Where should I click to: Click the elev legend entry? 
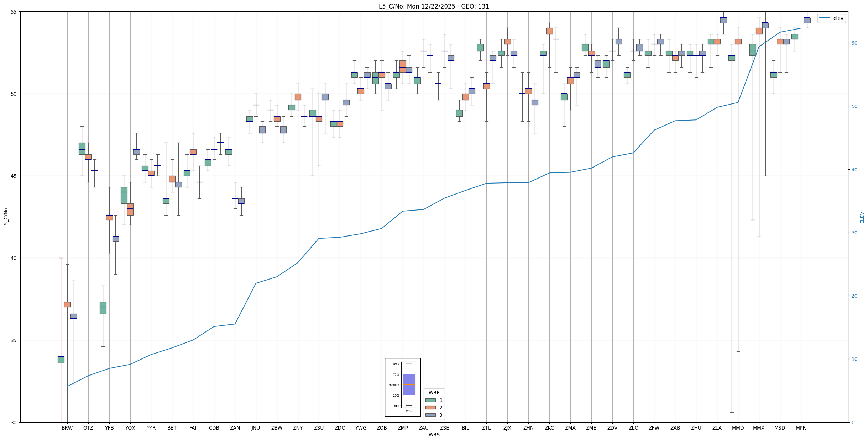[838, 18]
